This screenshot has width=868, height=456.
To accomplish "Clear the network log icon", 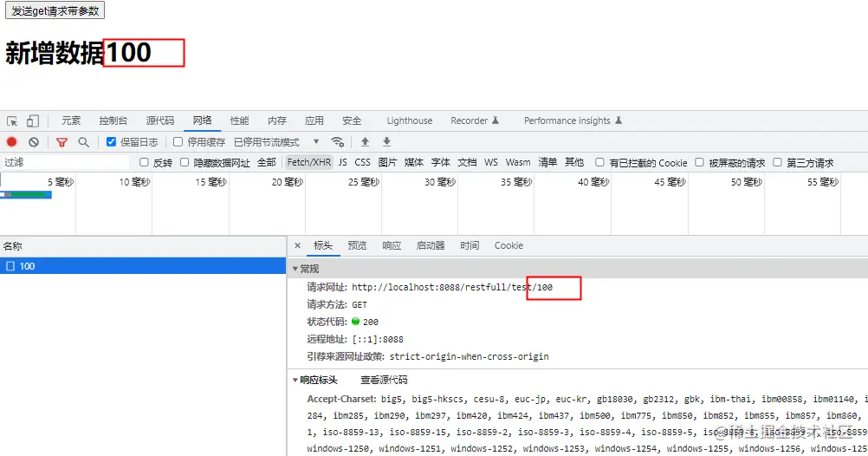I will (34, 142).
